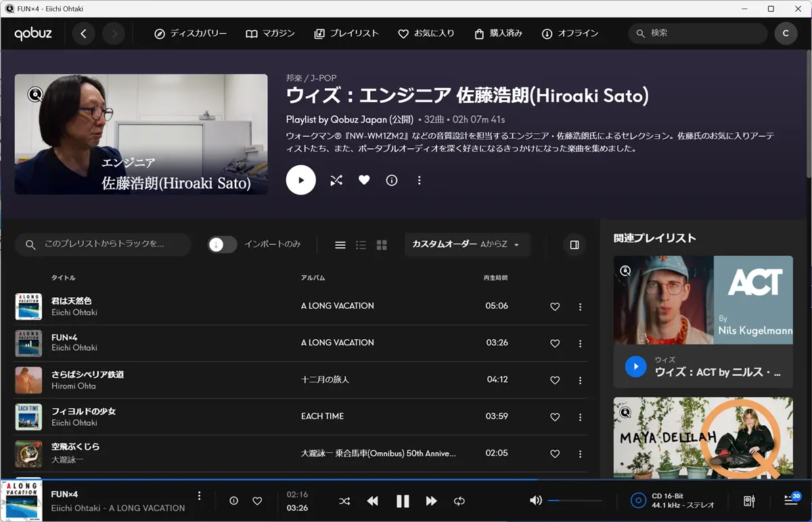Click the now playing album cover
Screen dimensions: 812x522
pos(21,501)
